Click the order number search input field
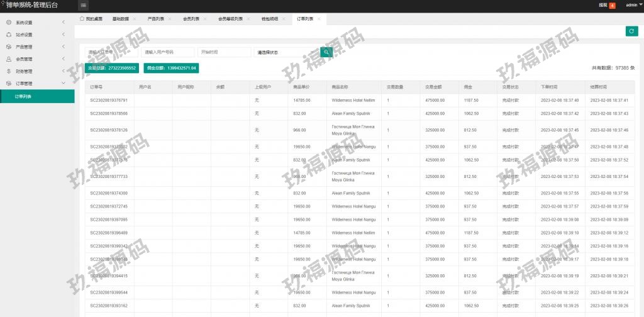 tap(111, 52)
